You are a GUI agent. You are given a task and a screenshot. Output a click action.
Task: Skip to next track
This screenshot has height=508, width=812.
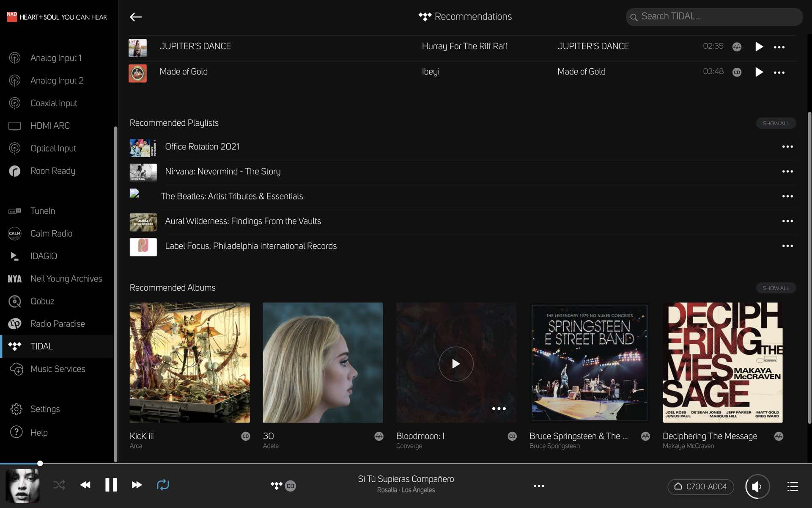[137, 485]
